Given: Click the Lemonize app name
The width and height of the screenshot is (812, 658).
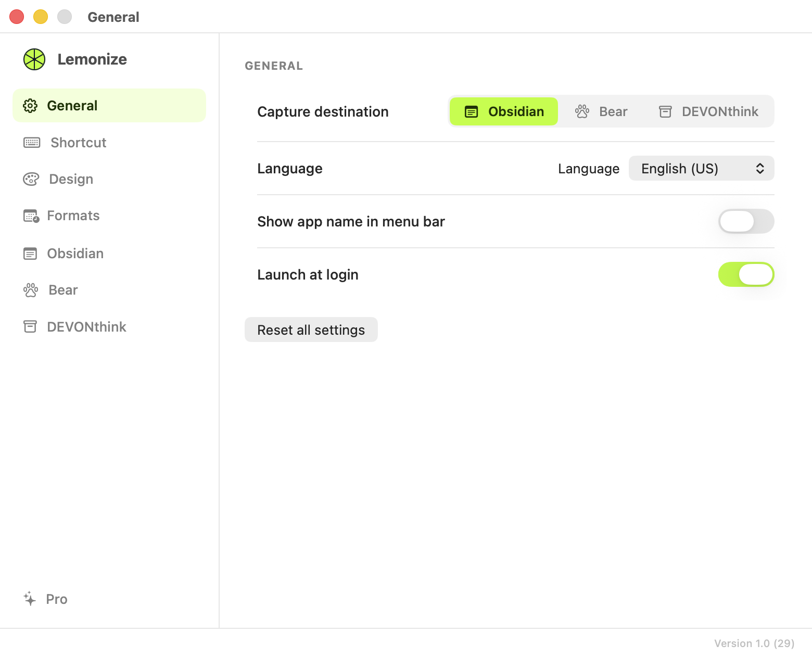Looking at the screenshot, I should point(92,59).
